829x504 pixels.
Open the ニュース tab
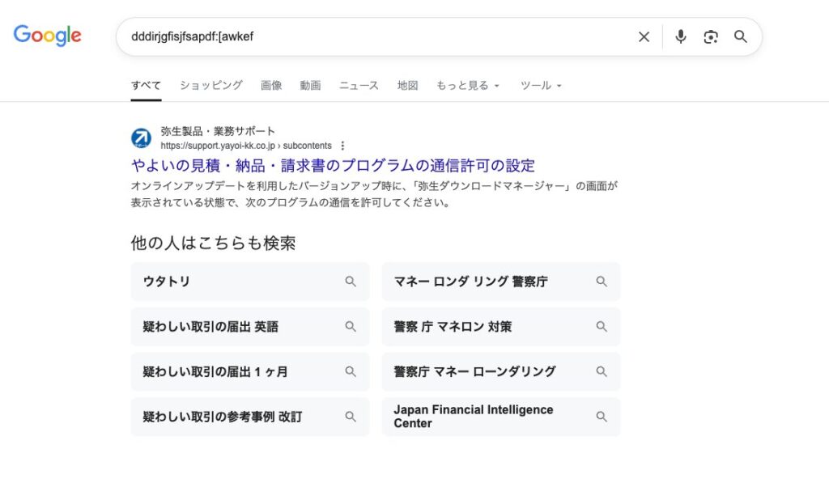click(359, 85)
